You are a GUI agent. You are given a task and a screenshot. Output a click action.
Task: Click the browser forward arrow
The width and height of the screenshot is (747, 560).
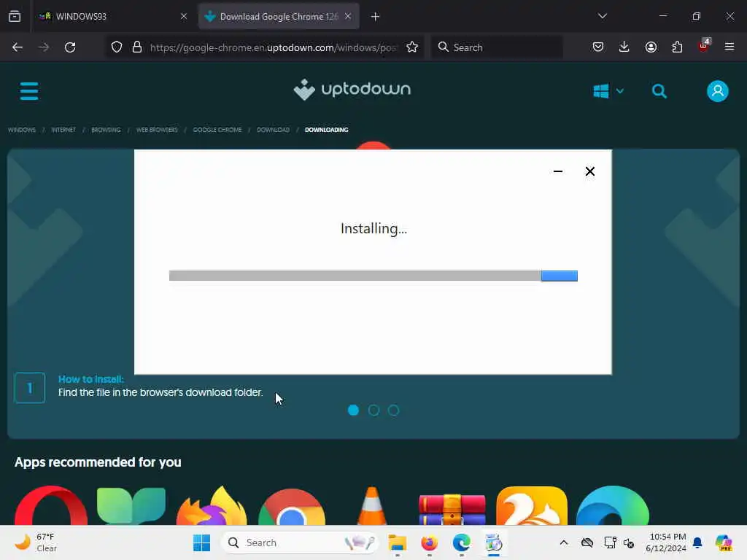[x=43, y=47]
